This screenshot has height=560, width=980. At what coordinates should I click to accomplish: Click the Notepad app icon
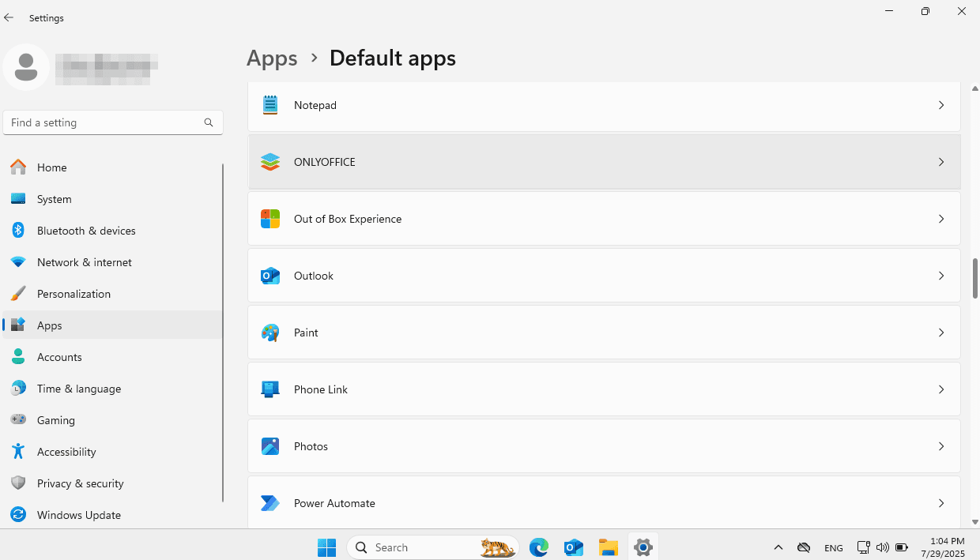pos(270,105)
